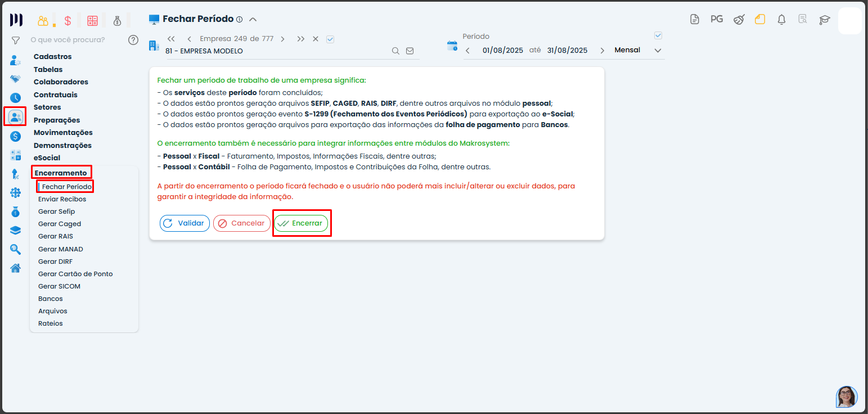
Task: Expand the Movimentações menu
Action: (63, 132)
